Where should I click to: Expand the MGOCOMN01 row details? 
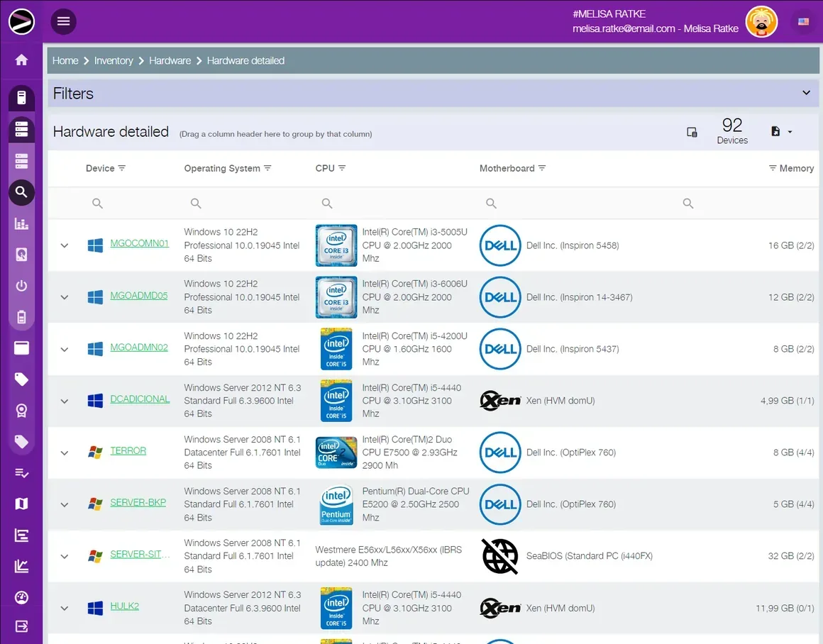(x=64, y=245)
